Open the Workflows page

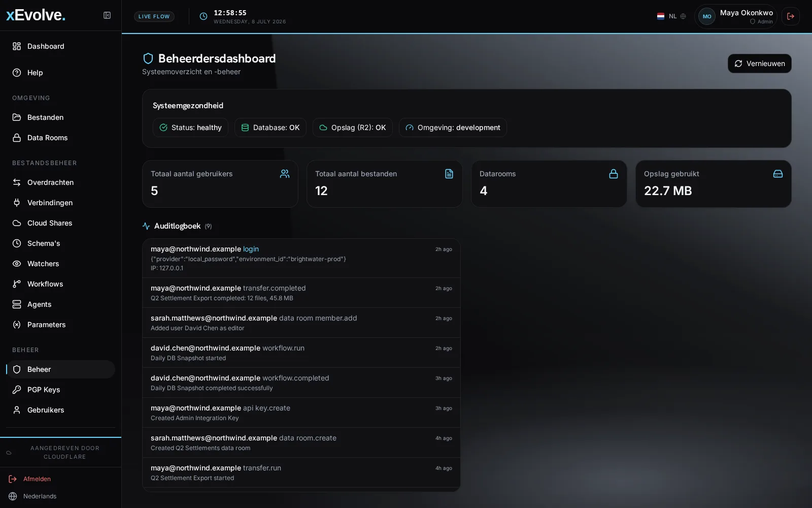click(61, 284)
